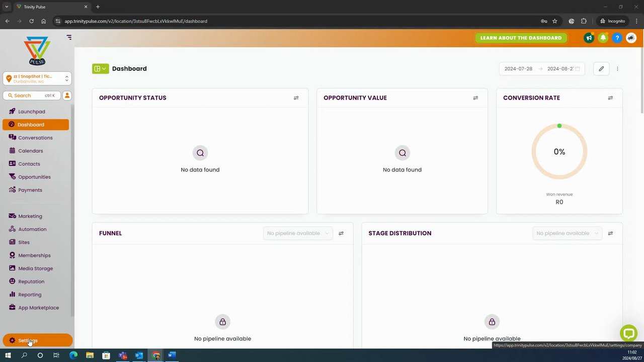Open browser tab search dropdown arrow
Screen dimensions: 644x362
coord(7,7)
